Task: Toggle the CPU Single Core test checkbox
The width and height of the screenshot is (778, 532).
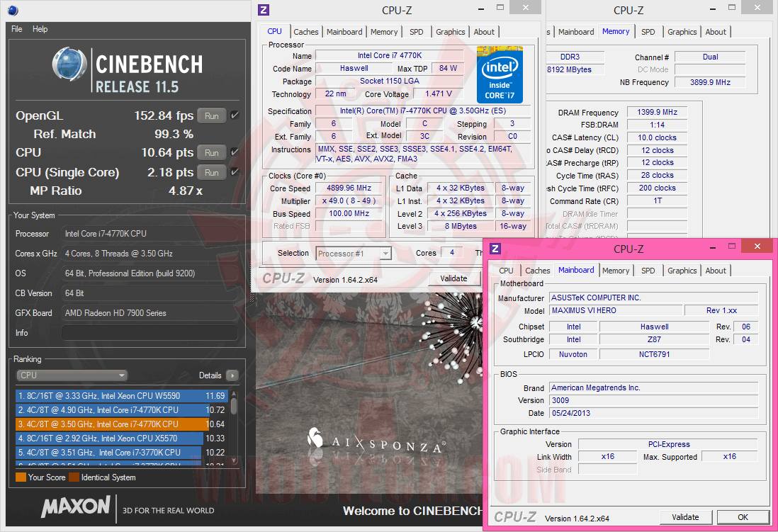Action: pyautogui.click(x=235, y=172)
